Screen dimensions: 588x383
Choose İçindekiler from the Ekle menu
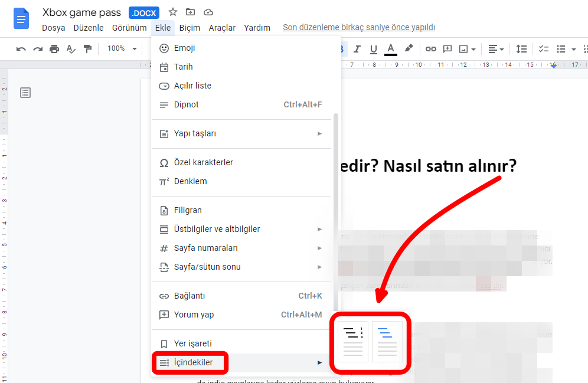[193, 362]
